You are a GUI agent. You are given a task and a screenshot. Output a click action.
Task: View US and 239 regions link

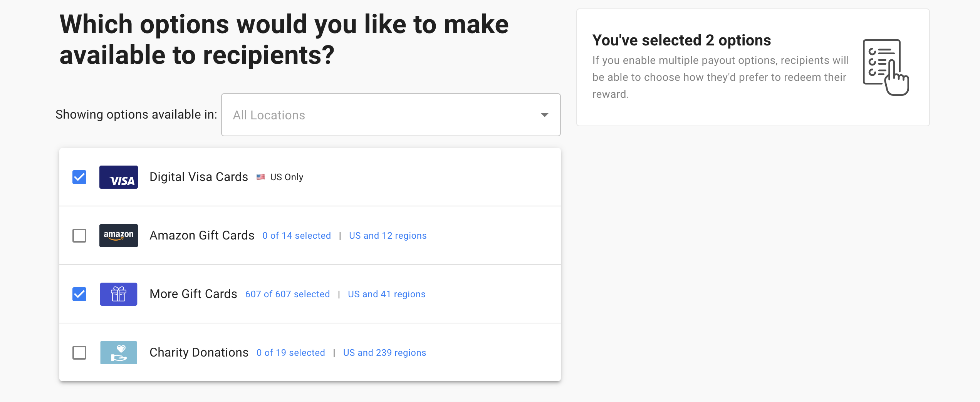click(x=384, y=353)
